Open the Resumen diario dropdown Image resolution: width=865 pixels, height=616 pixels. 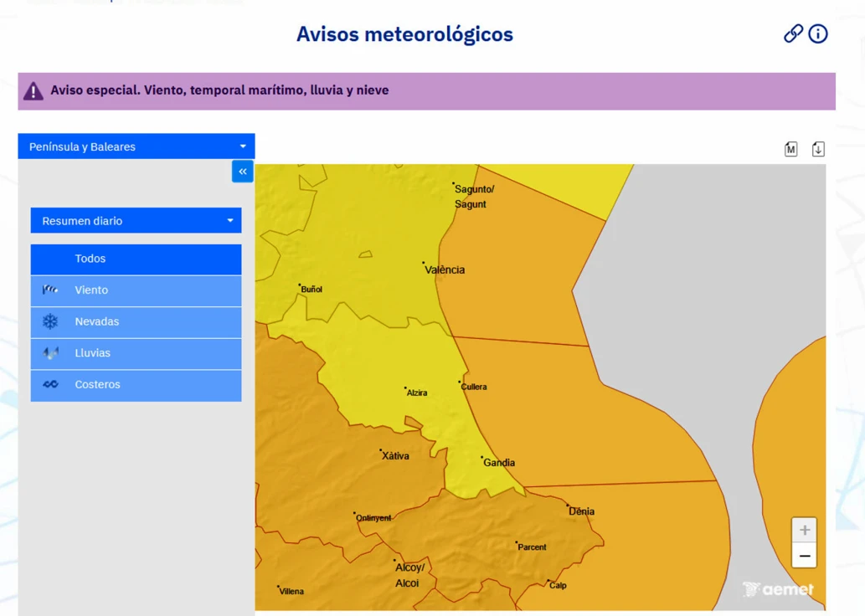click(x=136, y=220)
